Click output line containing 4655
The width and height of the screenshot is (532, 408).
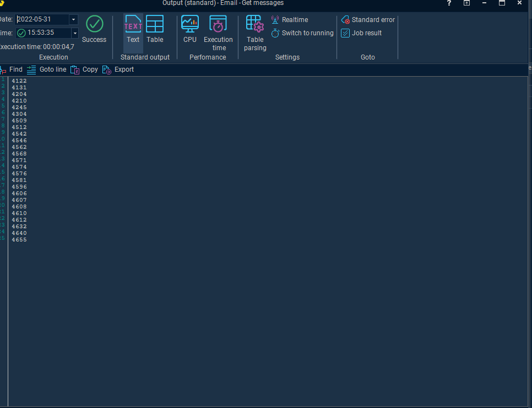click(19, 240)
